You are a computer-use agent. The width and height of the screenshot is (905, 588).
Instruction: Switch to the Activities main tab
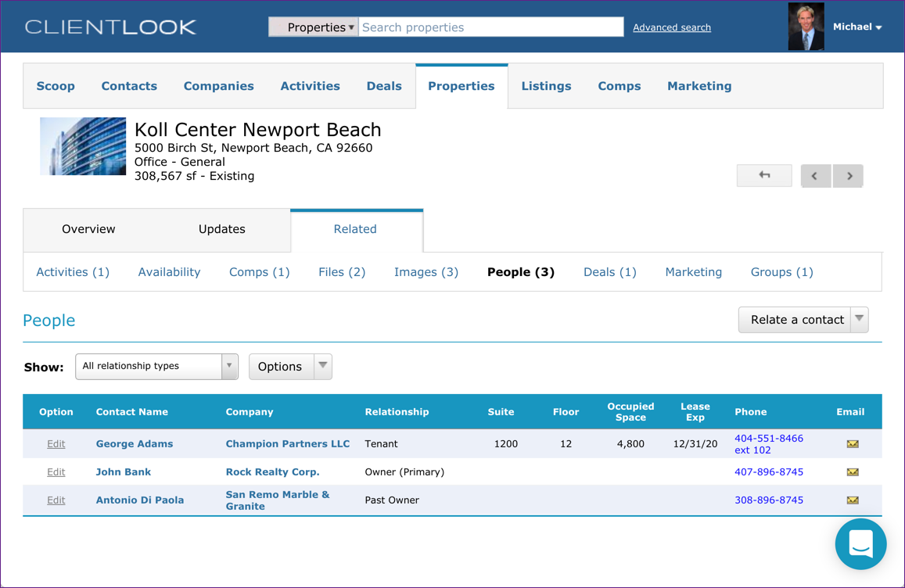point(310,86)
